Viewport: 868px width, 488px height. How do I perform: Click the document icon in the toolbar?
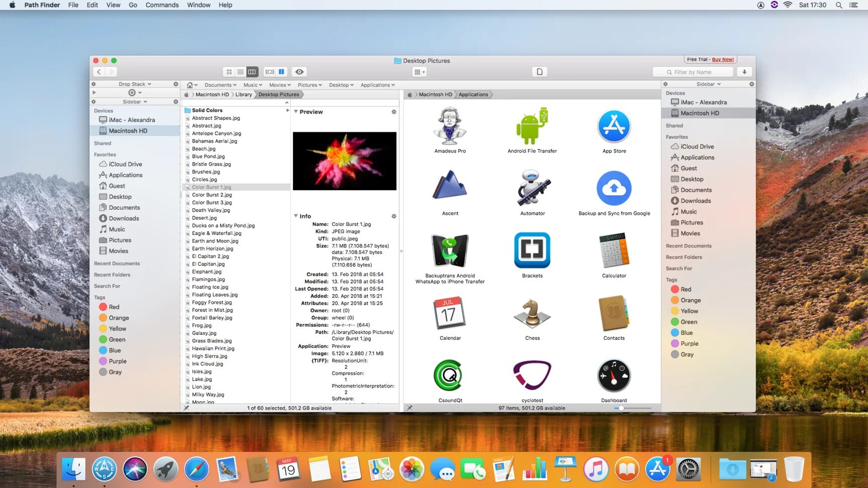(539, 72)
